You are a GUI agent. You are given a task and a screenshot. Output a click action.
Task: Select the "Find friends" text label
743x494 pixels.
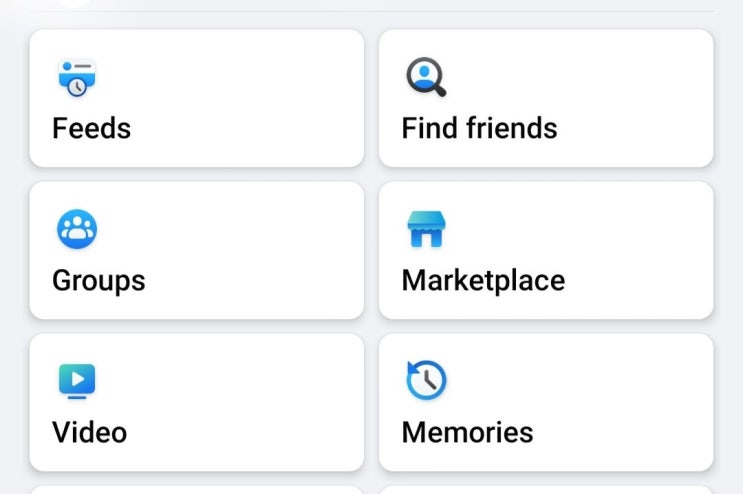479,128
